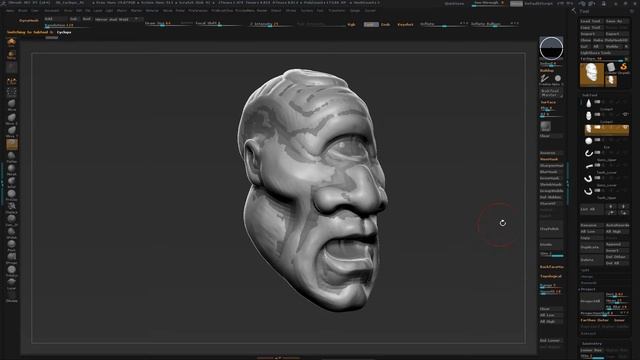The height and width of the screenshot is (360, 640).
Task: Select the Layer brush icon
Action: point(11,282)
